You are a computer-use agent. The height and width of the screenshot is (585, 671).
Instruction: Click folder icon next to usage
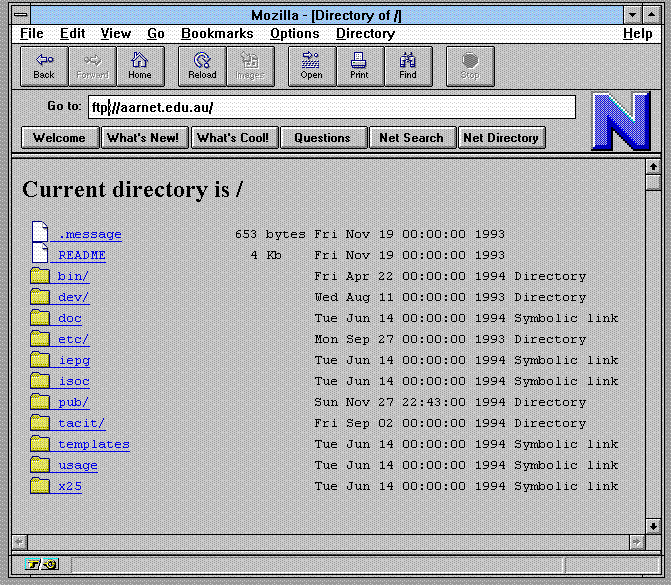point(40,464)
